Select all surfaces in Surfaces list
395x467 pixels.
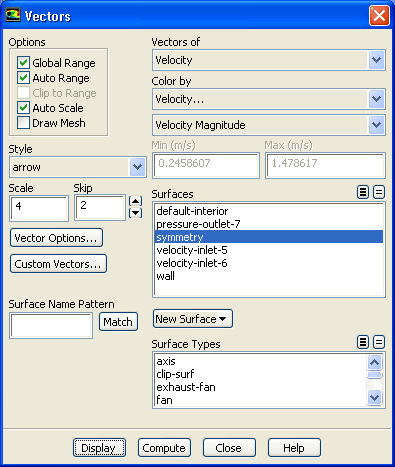point(363,192)
